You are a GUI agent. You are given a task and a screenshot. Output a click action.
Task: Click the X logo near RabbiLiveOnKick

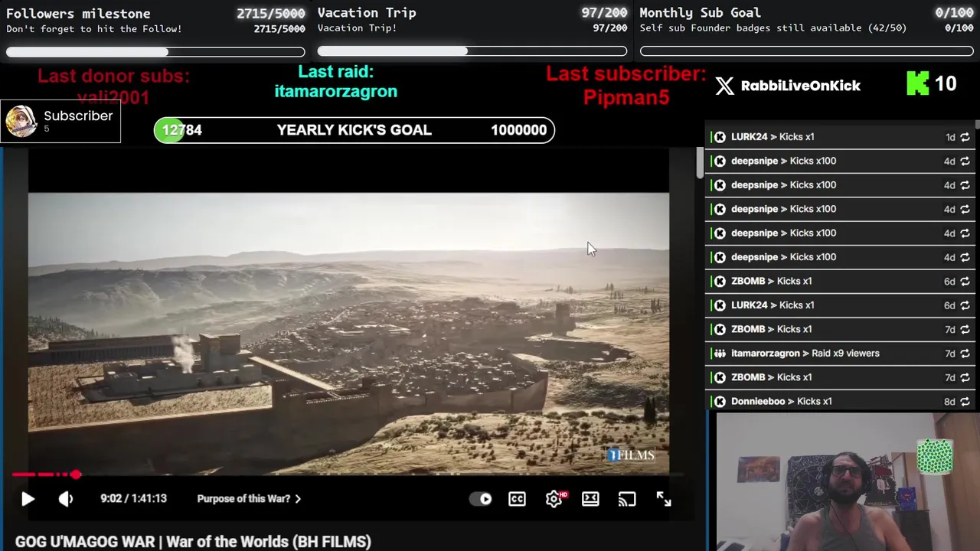pyautogui.click(x=724, y=86)
